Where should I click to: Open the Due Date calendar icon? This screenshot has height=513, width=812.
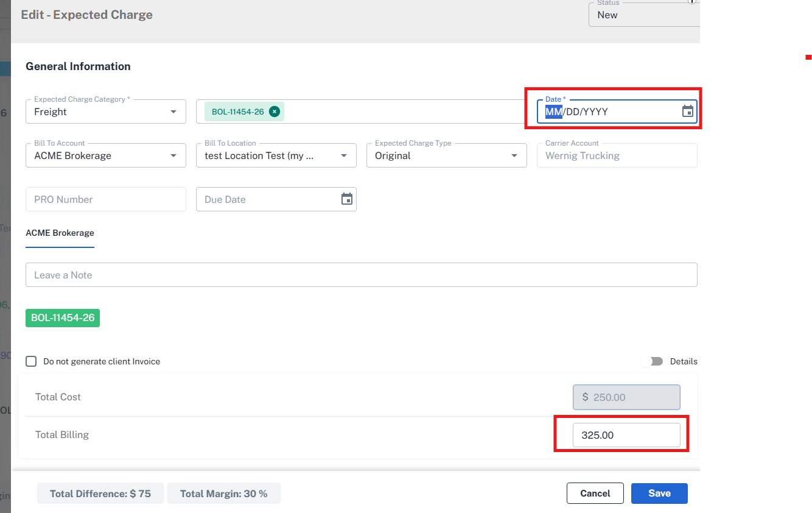click(x=346, y=199)
